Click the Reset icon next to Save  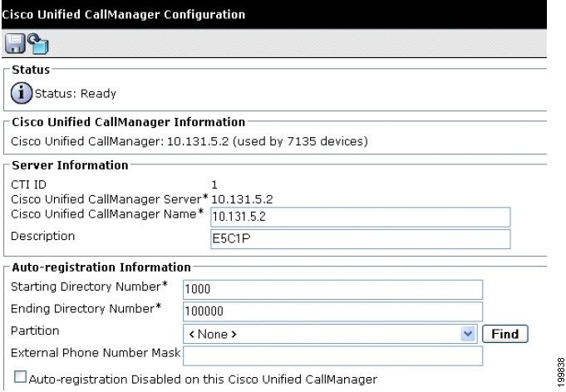38,44
